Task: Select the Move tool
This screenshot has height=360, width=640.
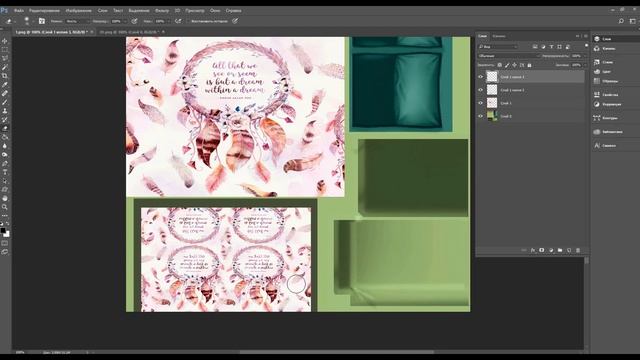Action: pyautogui.click(x=5, y=41)
